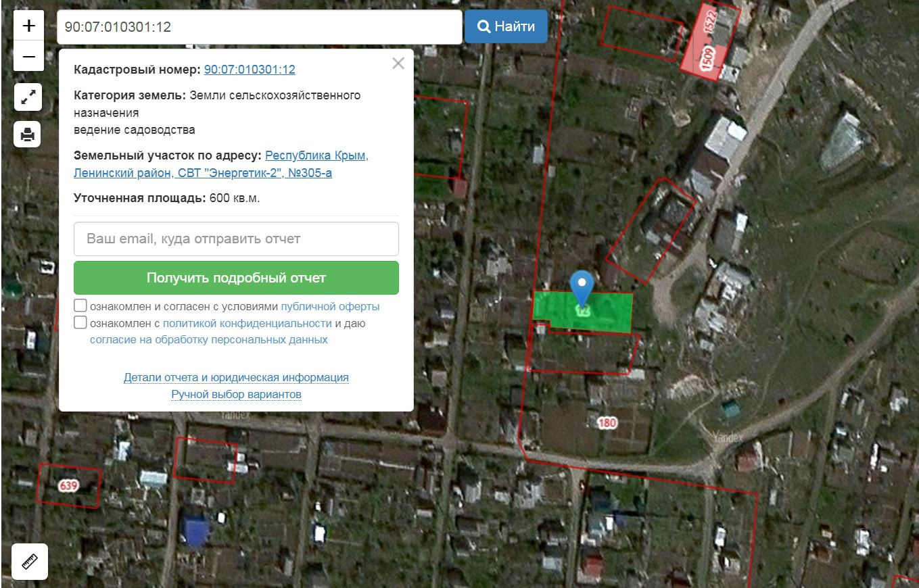Activate the ruler measurement tool
919x588 pixels.
click(30, 561)
